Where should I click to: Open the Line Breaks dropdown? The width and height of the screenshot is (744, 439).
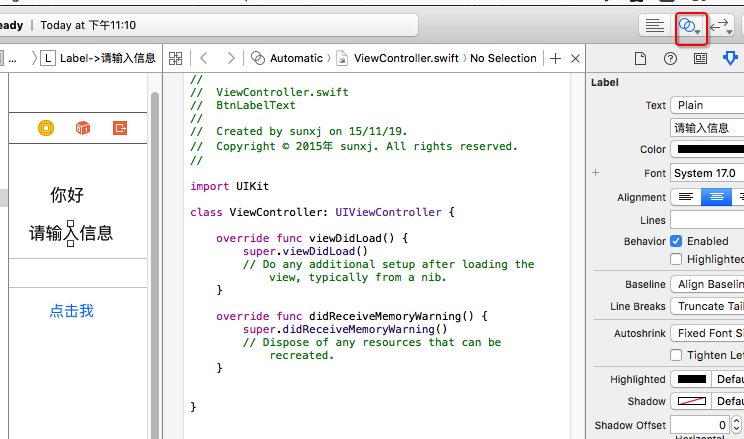(x=707, y=307)
